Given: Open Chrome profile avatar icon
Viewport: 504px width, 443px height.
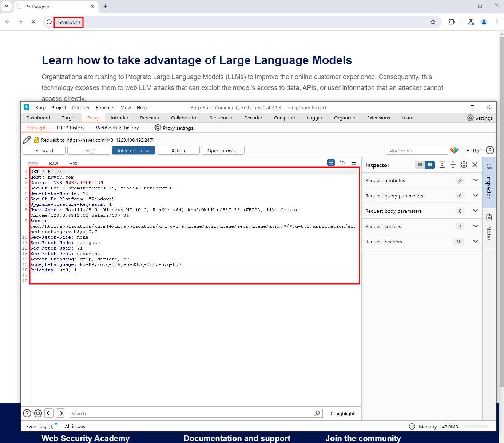Looking at the screenshot, I should [x=484, y=22].
